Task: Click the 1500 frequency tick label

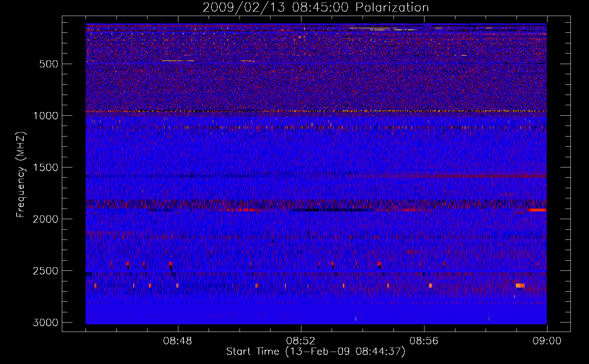Action: (x=46, y=167)
